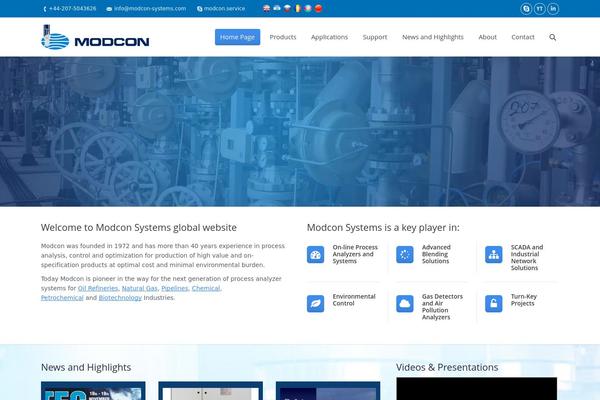The height and width of the screenshot is (400, 600).
Task: Open SCADA and Industrial Network Solutions text
Action: (527, 258)
